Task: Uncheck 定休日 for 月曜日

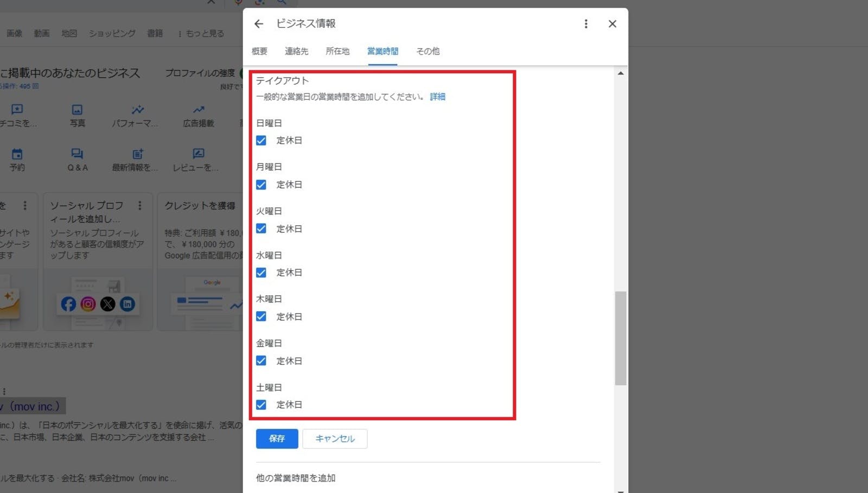Action: click(x=261, y=185)
